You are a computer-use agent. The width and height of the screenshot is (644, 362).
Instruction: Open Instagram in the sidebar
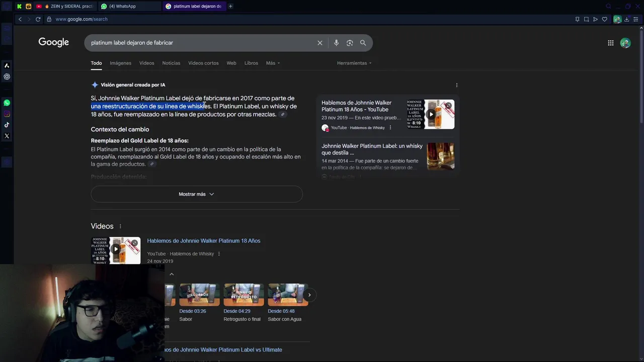(x=7, y=114)
